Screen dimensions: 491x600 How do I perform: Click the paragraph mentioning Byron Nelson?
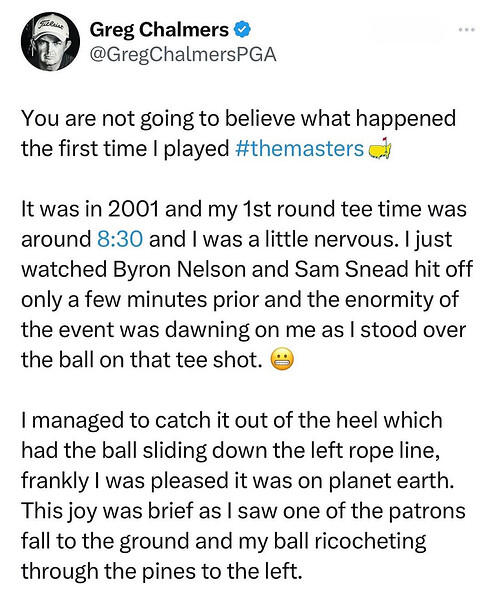(247, 284)
